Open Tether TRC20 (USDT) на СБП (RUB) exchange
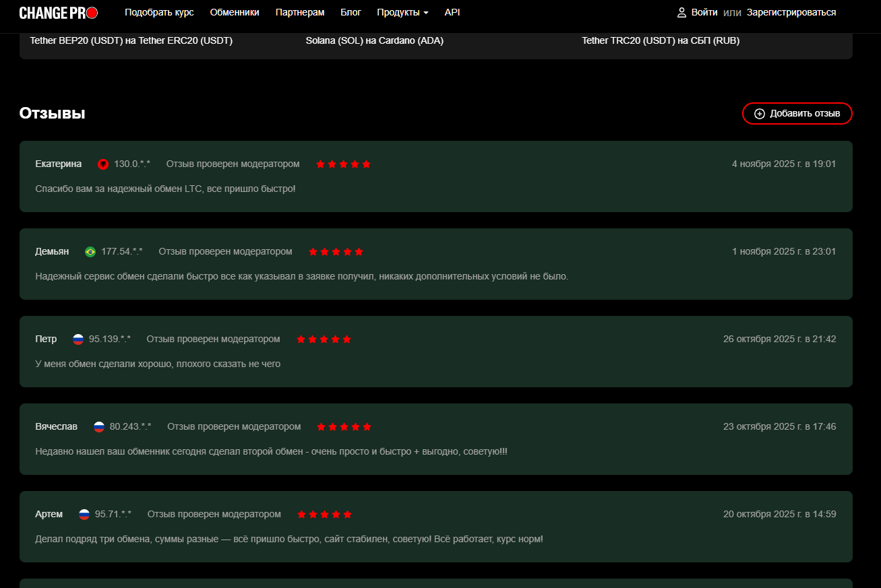Image resolution: width=881 pixels, height=588 pixels. (662, 40)
